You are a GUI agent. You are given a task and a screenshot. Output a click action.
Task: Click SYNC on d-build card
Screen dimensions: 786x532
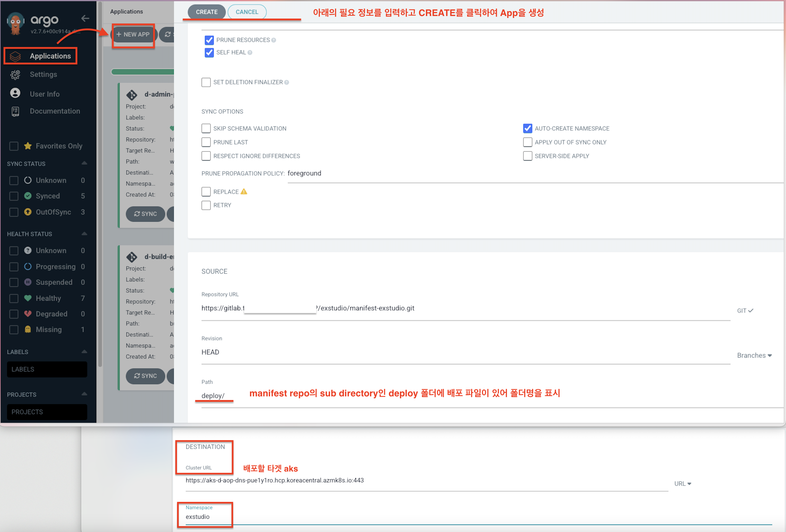146,376
